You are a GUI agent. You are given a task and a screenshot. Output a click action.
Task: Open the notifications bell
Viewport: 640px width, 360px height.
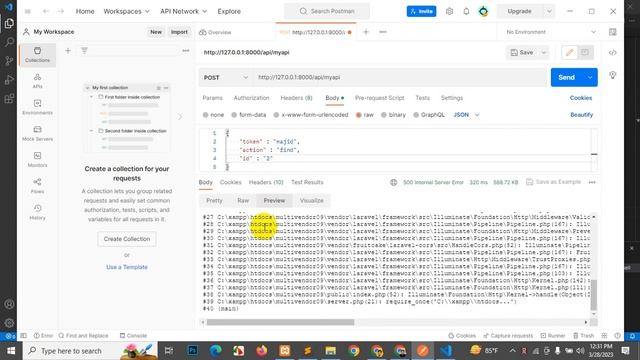point(466,11)
